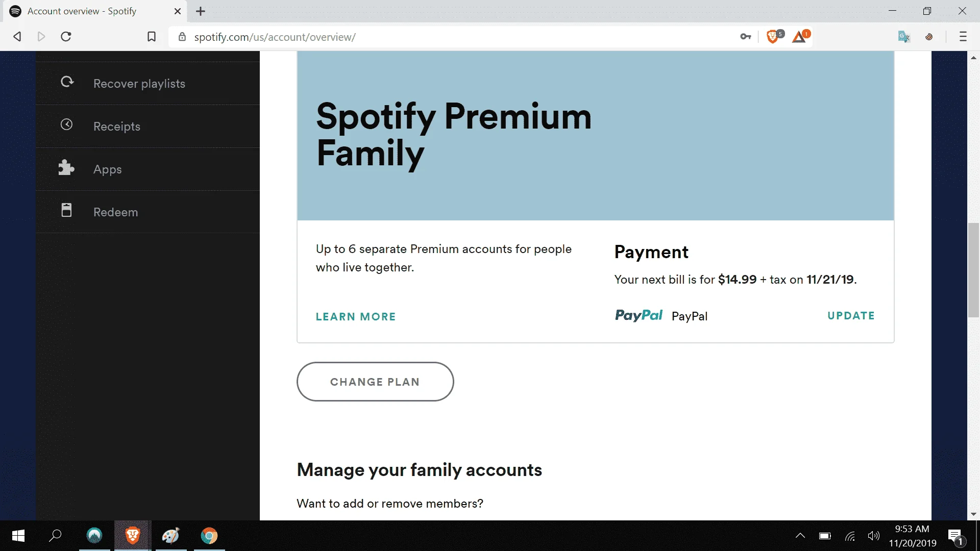Click UPDATE payment method link
980x551 pixels.
click(851, 316)
